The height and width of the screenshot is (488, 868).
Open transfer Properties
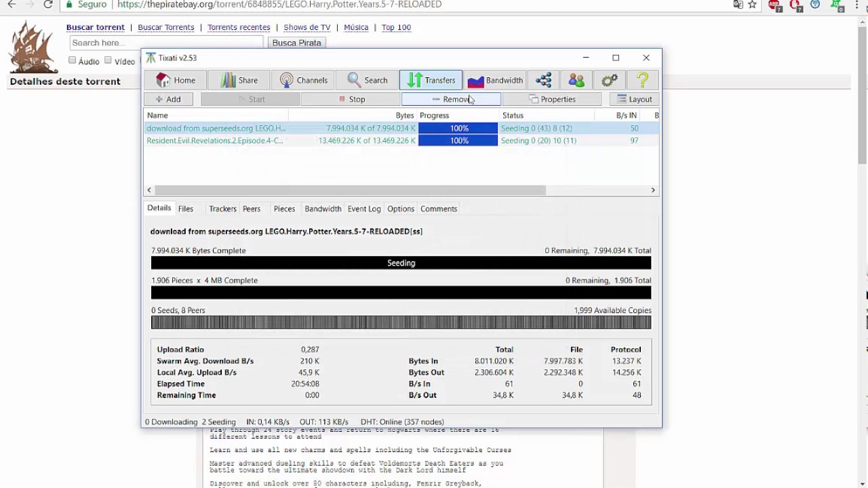click(552, 99)
